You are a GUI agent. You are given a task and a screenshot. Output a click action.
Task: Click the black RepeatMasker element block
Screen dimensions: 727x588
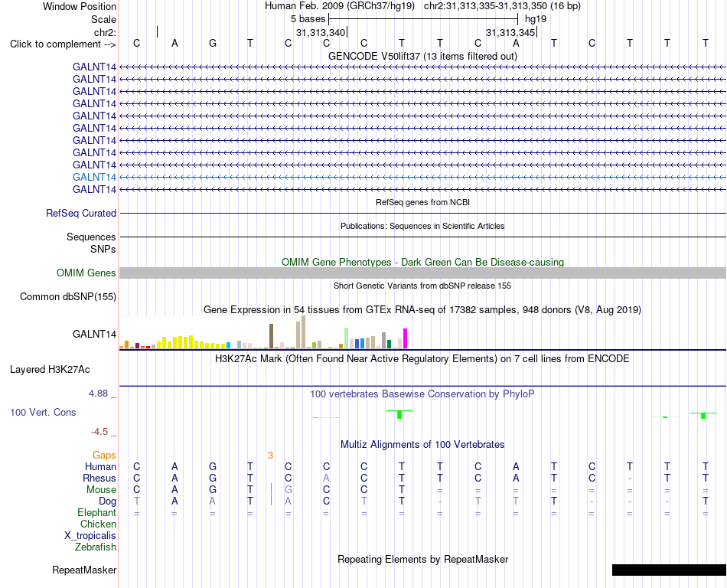(669, 570)
